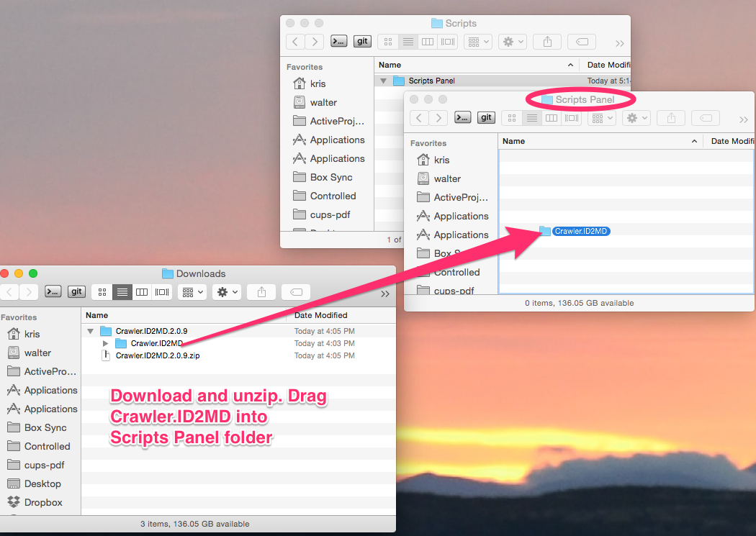
Task: Open Terminal button in Scripts window toolbar
Action: point(339,42)
